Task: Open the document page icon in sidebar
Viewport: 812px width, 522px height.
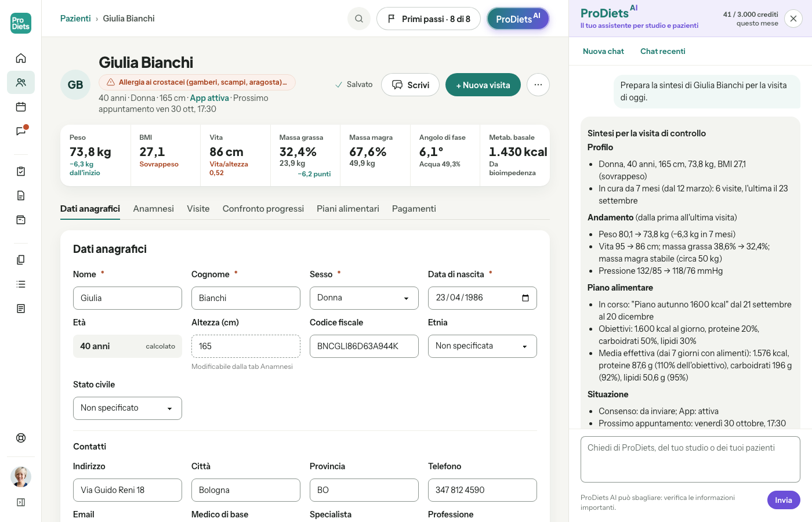Action: 21,195
